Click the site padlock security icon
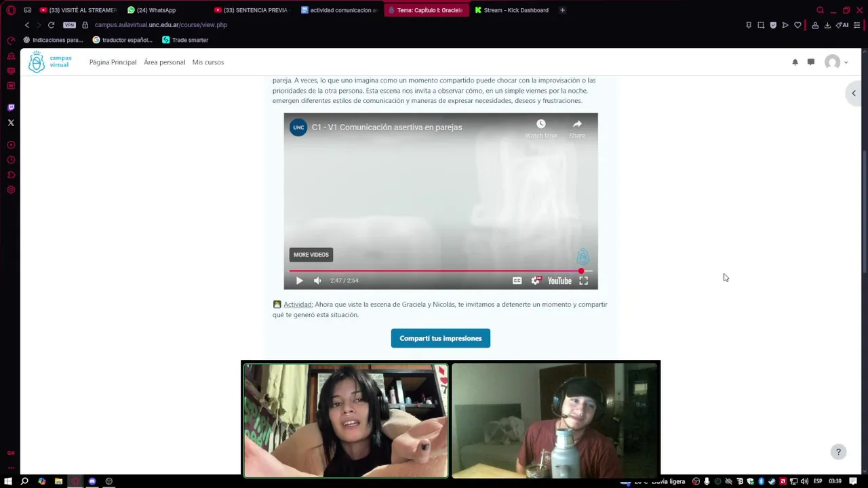 coord(85,25)
